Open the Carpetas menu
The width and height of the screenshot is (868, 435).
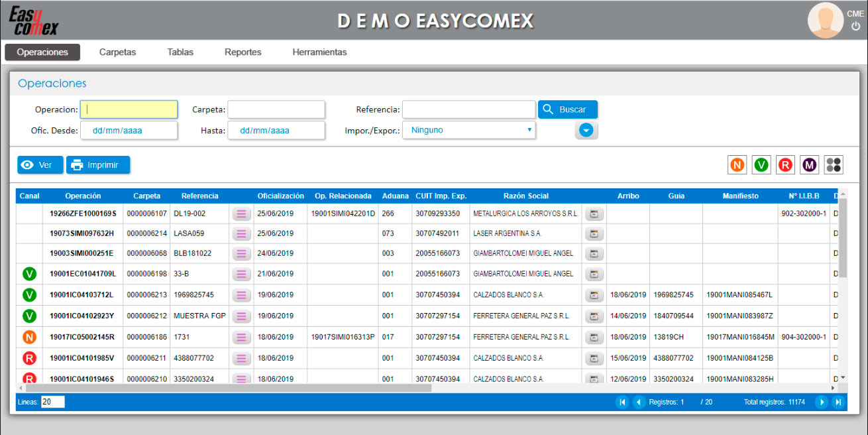point(117,52)
